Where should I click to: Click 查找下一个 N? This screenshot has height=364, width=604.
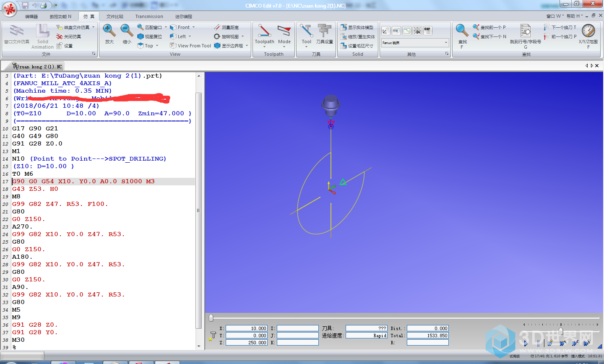[489, 36]
